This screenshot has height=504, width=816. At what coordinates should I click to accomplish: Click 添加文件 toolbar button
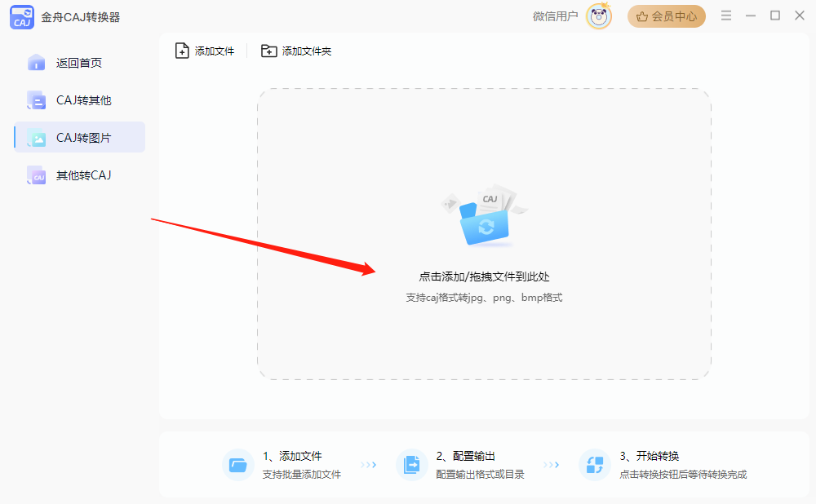tap(205, 51)
